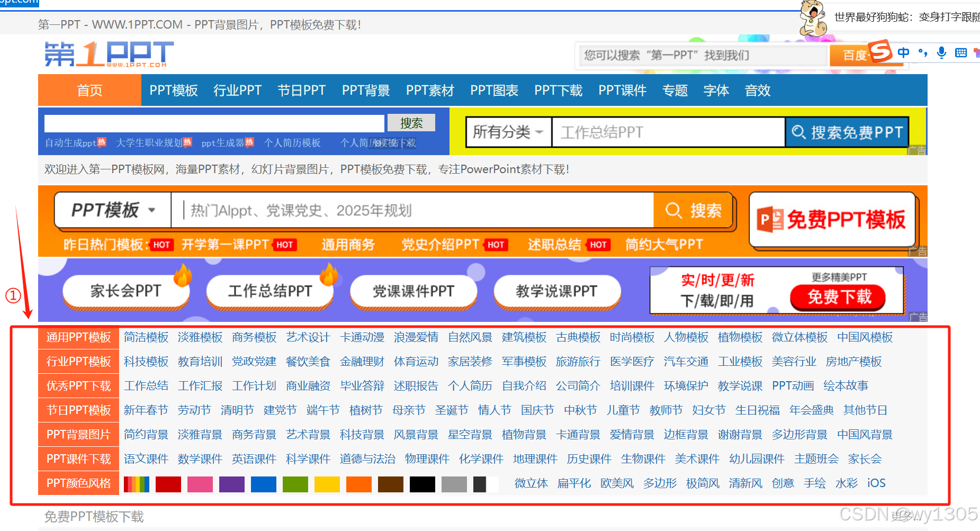The width and height of the screenshot is (980, 531).
Task: Pick the brown color swatch
Action: point(391,484)
